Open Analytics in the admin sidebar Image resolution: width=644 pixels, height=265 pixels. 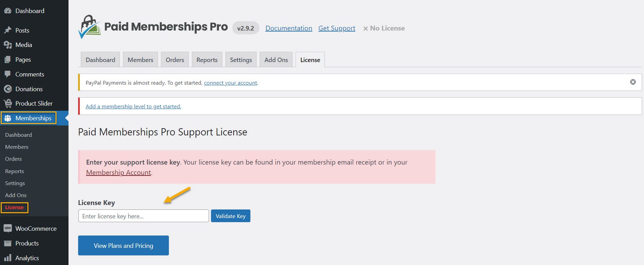(27, 258)
